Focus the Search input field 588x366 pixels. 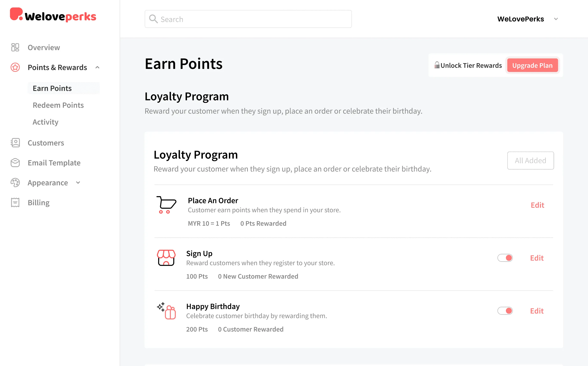(248, 19)
